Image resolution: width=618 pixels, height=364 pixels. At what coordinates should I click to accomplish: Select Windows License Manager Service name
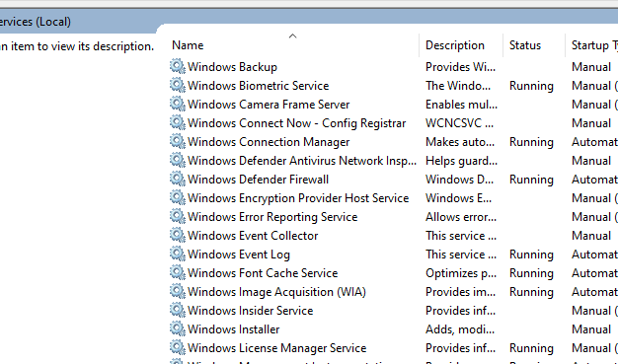tap(276, 348)
